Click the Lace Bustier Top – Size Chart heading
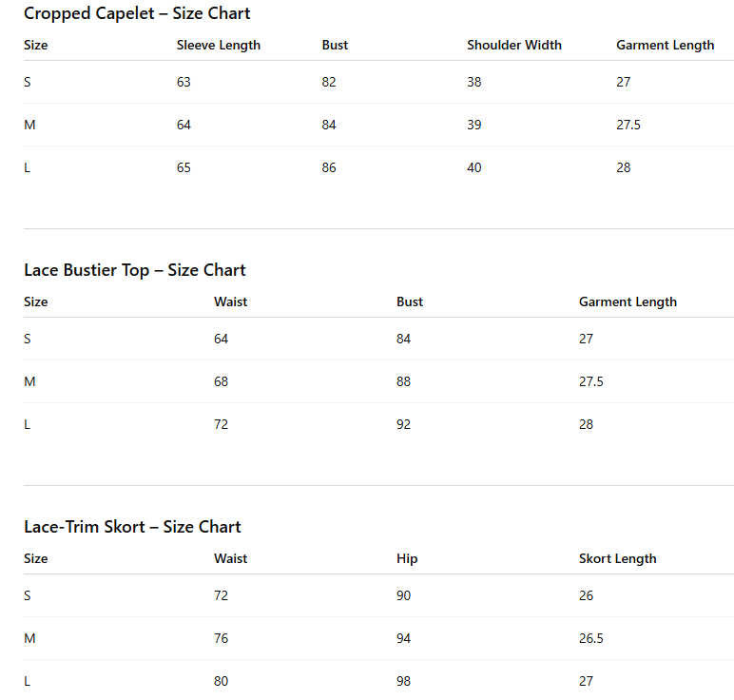The width and height of the screenshot is (734, 700). (135, 270)
